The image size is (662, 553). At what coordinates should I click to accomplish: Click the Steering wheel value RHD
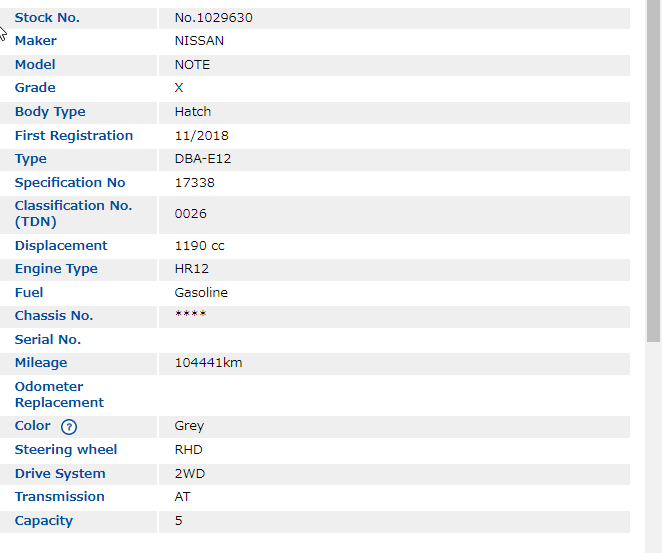click(x=188, y=450)
